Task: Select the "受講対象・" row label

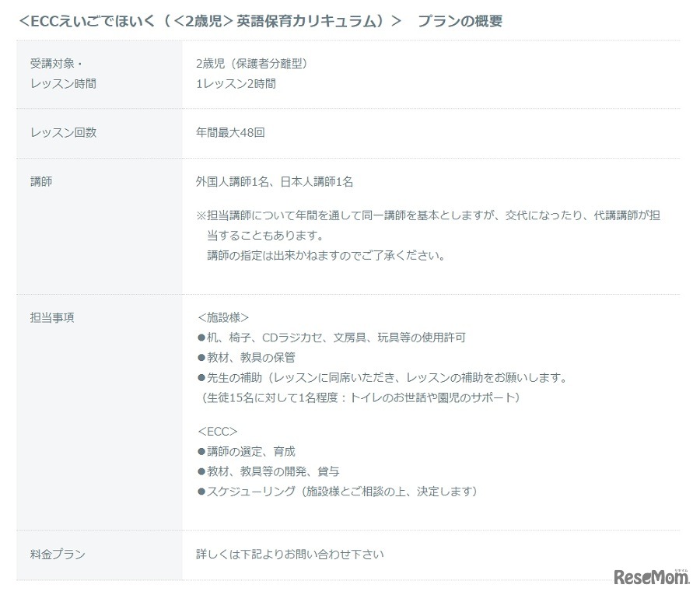Action: (x=56, y=63)
